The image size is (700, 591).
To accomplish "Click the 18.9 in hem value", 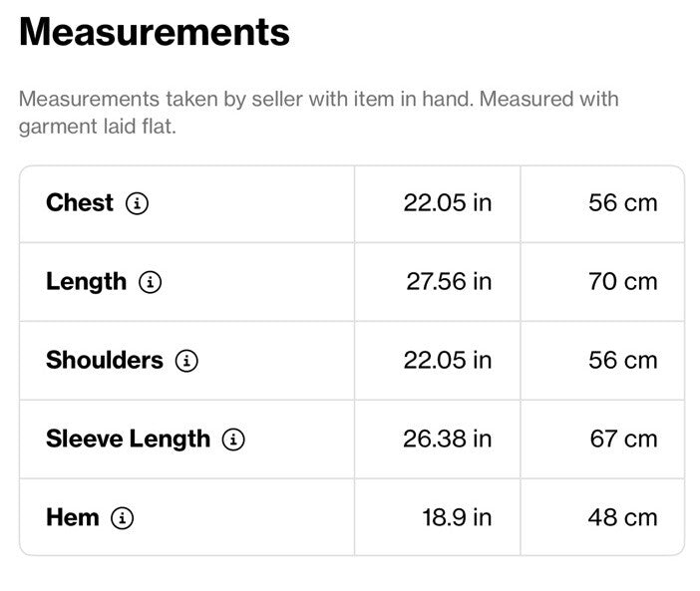I will (x=457, y=518).
